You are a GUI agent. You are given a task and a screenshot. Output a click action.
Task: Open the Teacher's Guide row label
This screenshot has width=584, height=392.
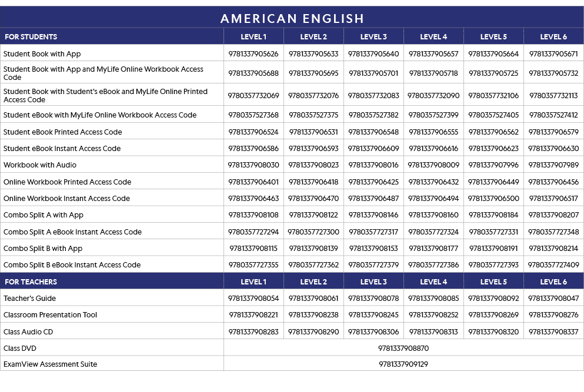click(30, 299)
